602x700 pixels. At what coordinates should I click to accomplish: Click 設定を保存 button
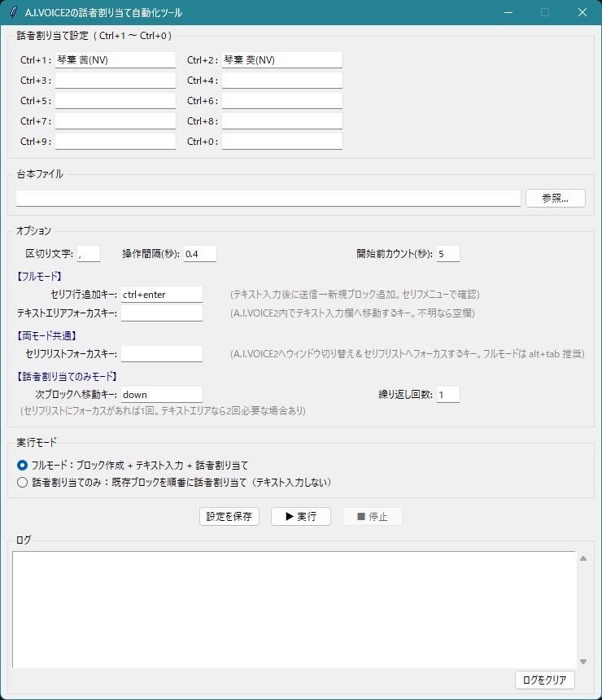229,517
